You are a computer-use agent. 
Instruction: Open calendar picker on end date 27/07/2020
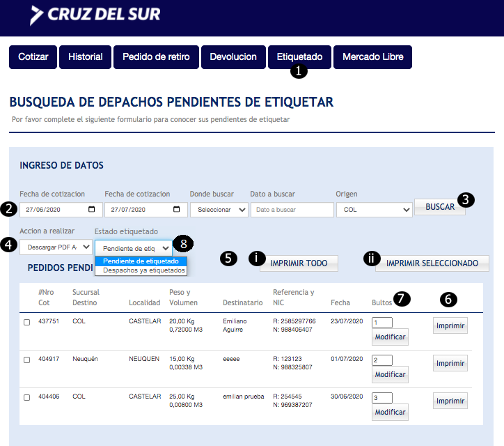(x=178, y=210)
